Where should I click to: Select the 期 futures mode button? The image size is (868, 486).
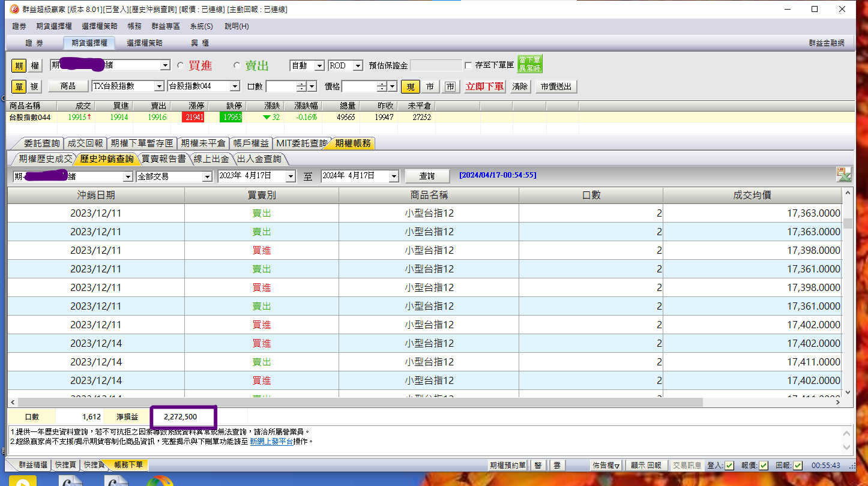click(x=19, y=65)
